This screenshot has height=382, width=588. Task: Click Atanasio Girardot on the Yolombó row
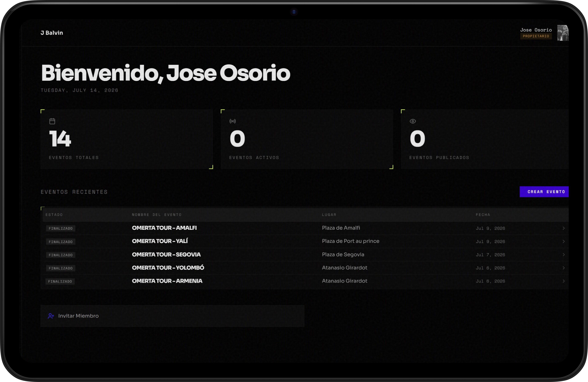click(344, 268)
